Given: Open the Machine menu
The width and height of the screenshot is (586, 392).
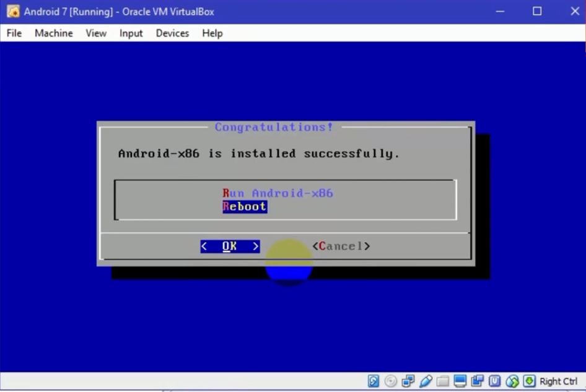Looking at the screenshot, I should point(54,33).
